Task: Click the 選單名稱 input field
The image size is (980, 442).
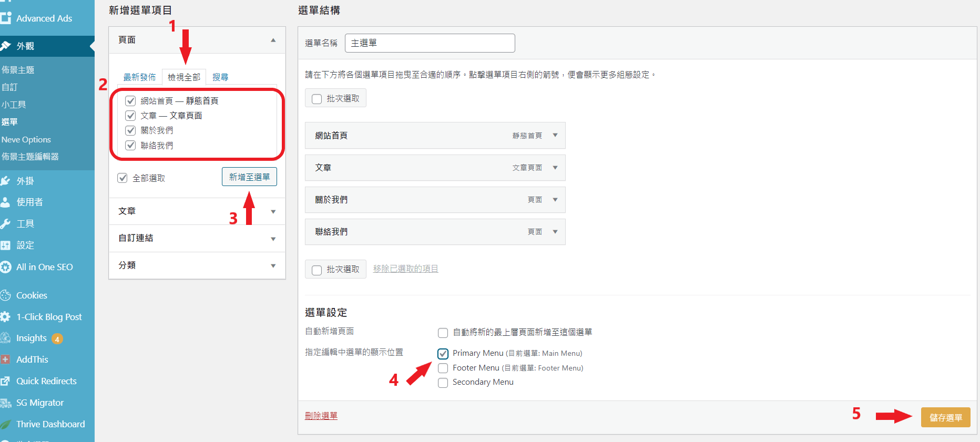Action: (430, 43)
